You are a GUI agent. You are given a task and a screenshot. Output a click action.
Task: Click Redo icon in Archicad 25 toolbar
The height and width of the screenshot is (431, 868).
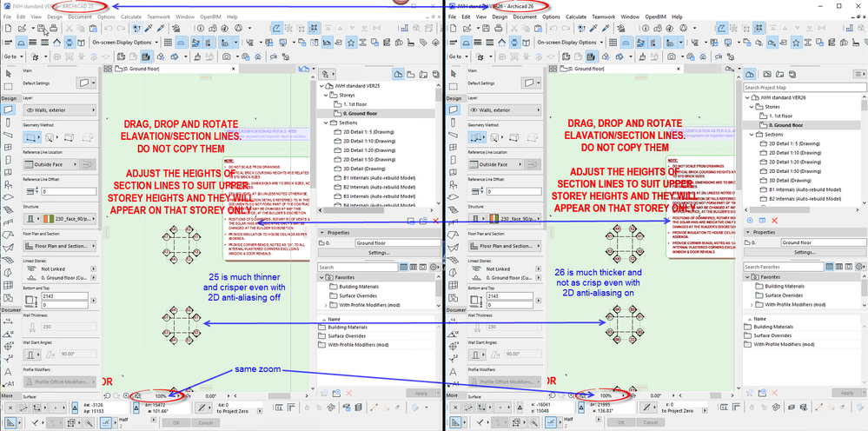120,28
